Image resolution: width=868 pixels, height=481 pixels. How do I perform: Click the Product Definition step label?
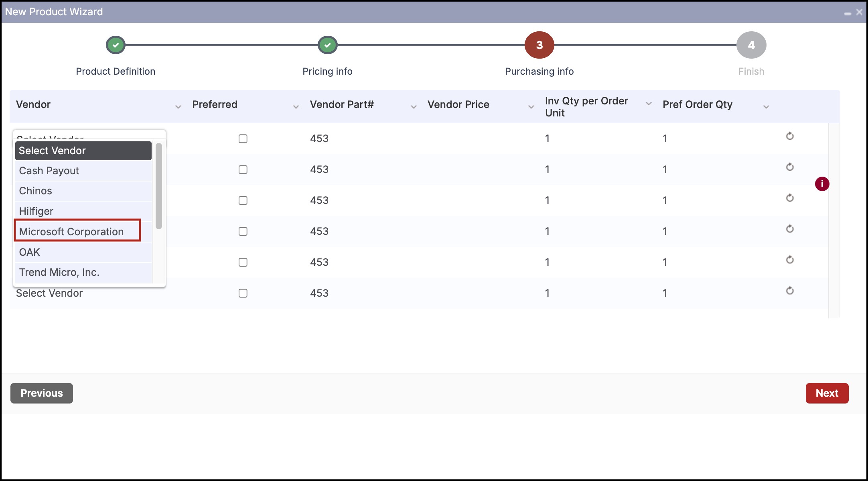(x=116, y=71)
